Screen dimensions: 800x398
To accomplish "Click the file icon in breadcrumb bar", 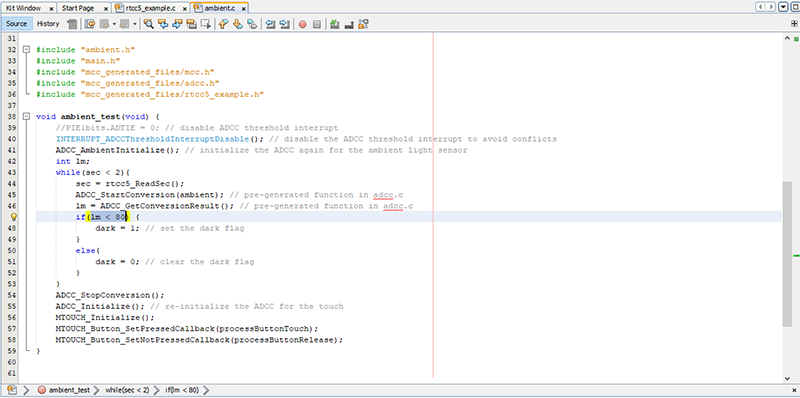I will [11, 390].
